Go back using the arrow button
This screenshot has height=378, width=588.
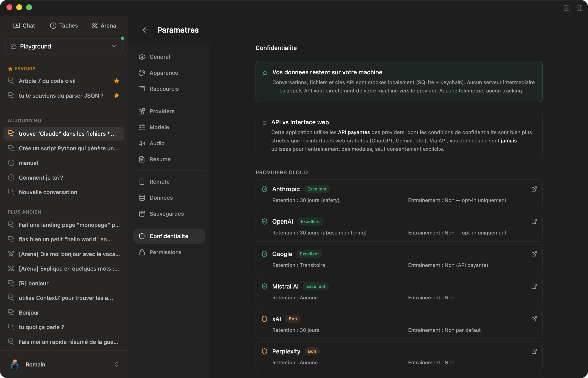145,30
